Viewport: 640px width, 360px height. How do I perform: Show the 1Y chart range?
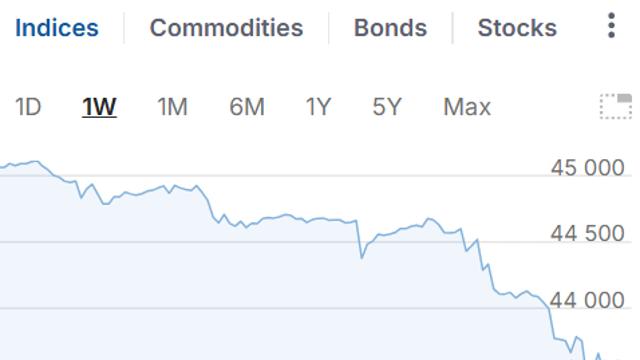point(318,107)
